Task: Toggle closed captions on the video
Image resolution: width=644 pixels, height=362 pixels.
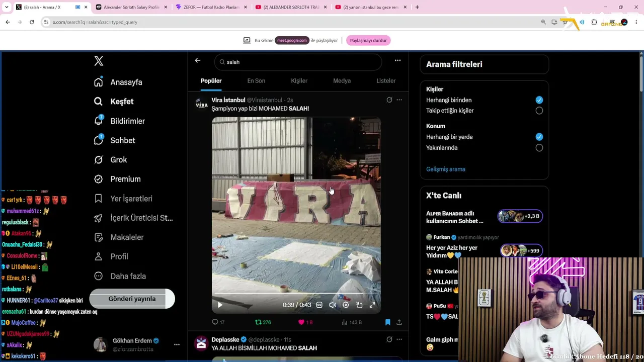Action: [319, 305]
